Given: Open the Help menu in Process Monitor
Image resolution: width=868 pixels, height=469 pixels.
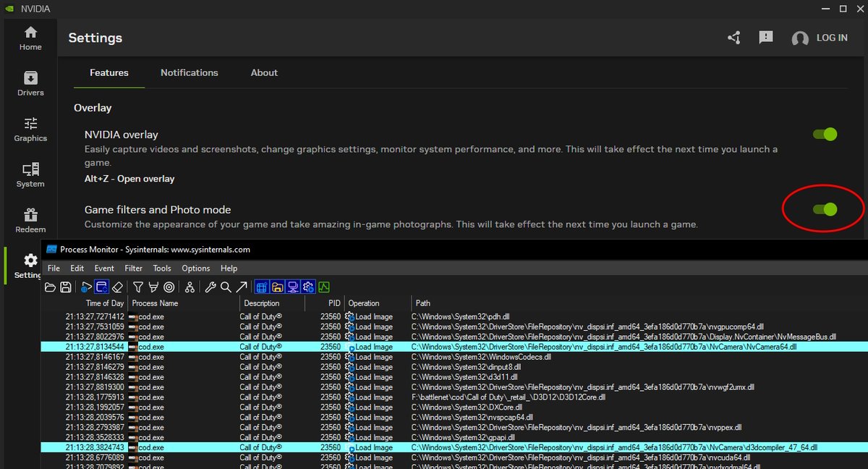Looking at the screenshot, I should (229, 269).
